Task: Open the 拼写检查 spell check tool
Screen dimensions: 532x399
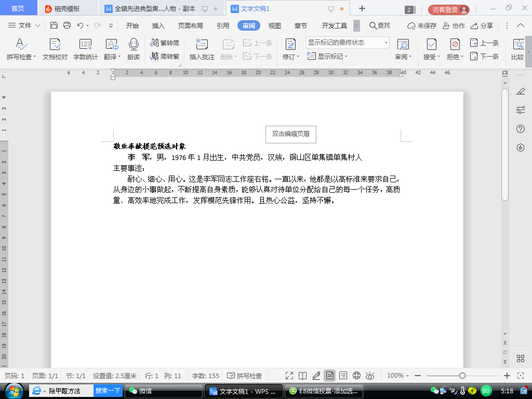Action: point(21,49)
